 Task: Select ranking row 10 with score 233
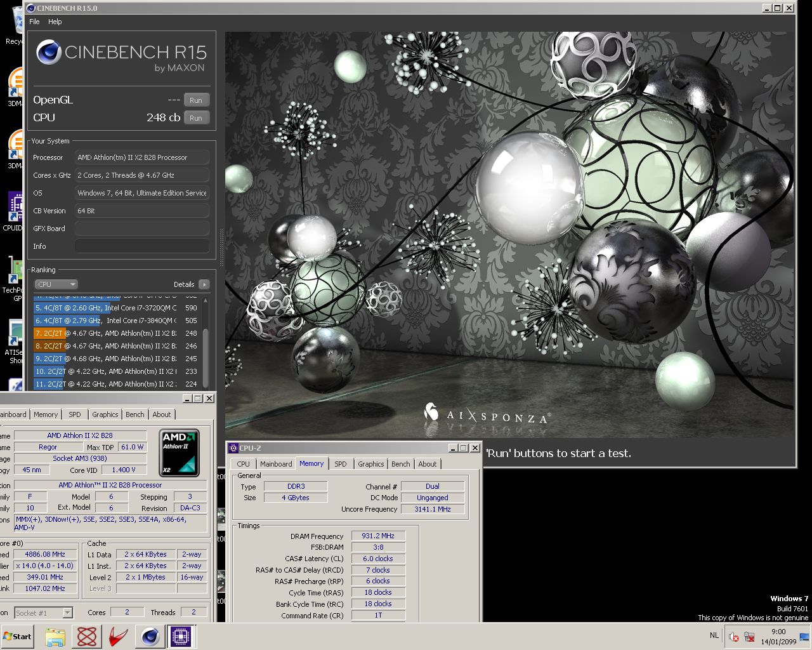117,371
